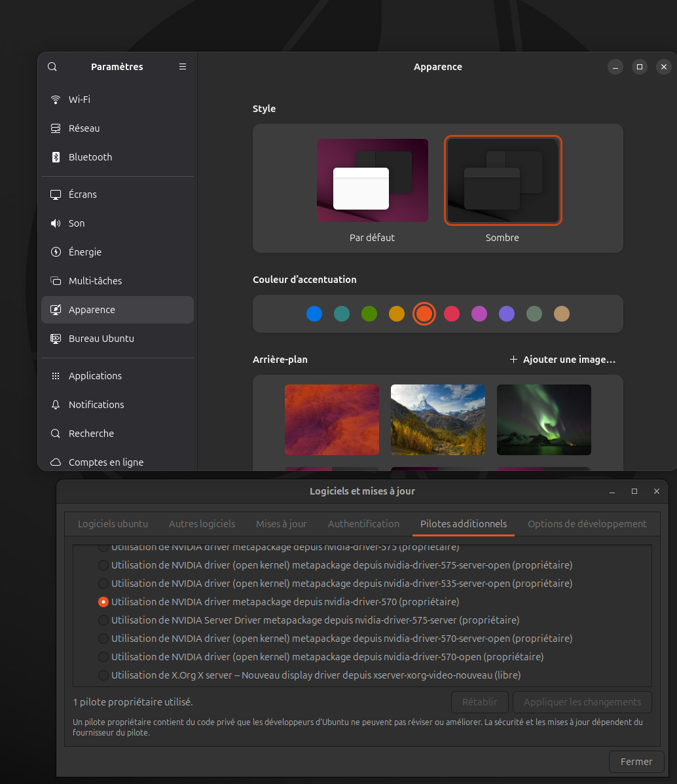677x784 pixels.
Task: Switch to the Mises à jour tab
Action: tap(281, 524)
